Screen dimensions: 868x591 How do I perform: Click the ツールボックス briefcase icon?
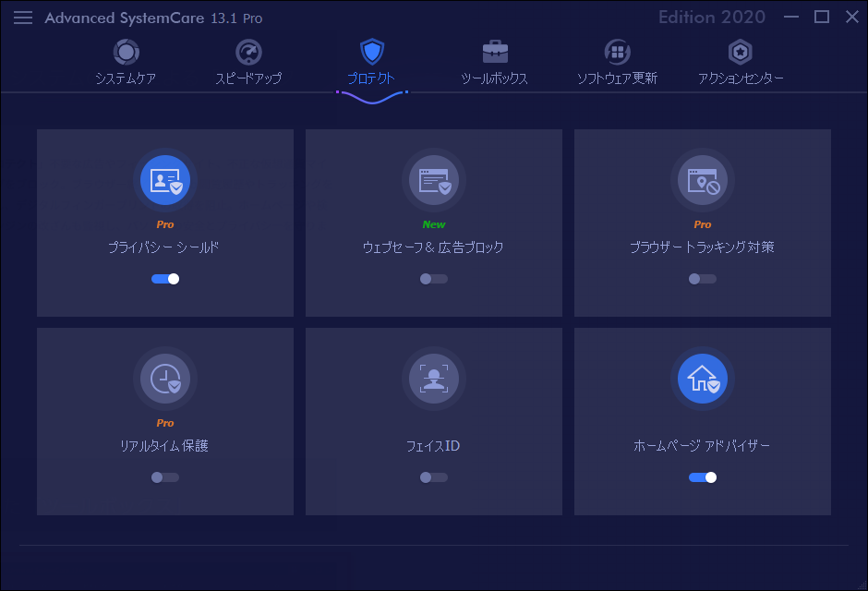click(495, 52)
